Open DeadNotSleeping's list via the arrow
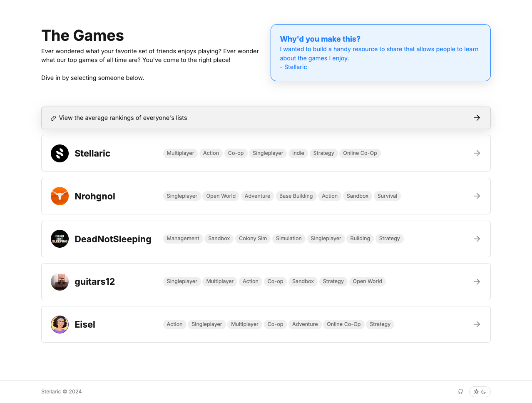 click(x=477, y=239)
